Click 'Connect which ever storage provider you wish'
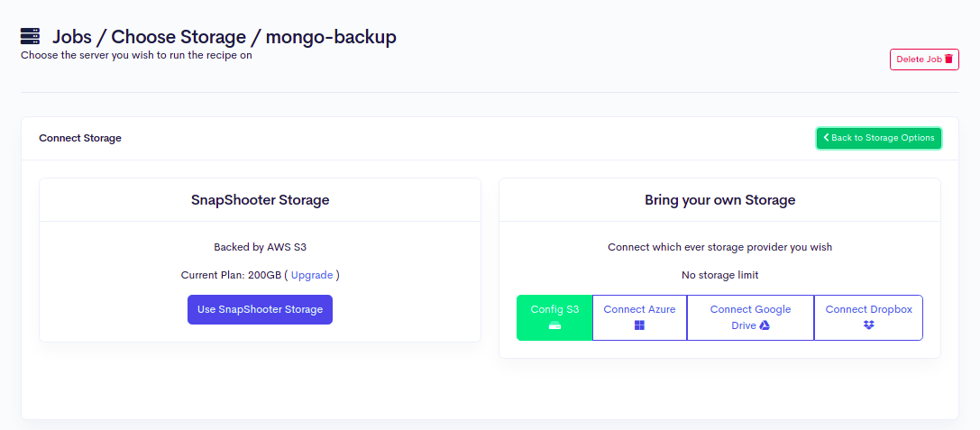This screenshot has height=430, width=980. point(720,247)
